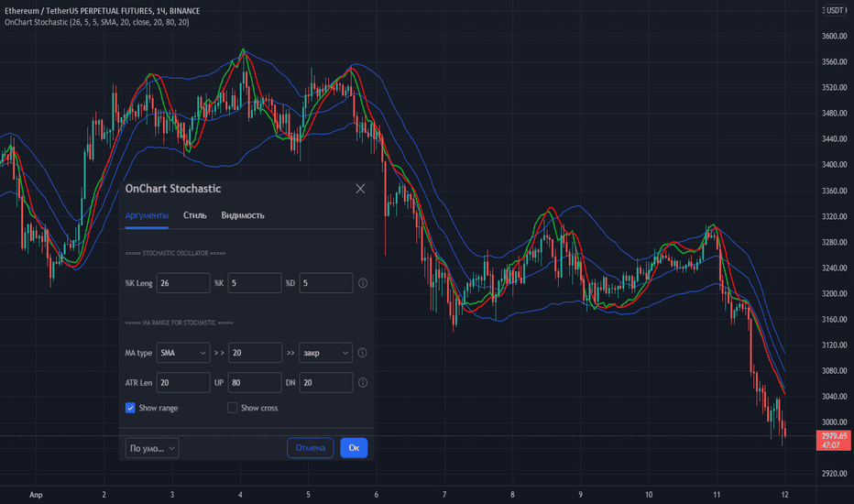The image size is (854, 504).
Task: Disable the Show range checkbox
Action: 130,408
